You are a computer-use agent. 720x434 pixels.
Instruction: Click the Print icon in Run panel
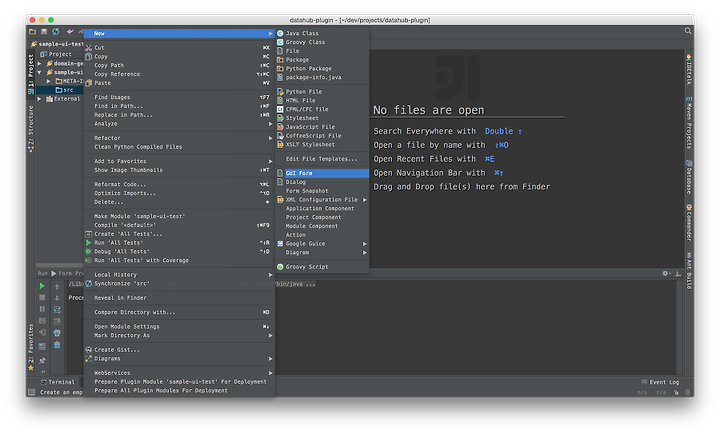(57, 333)
